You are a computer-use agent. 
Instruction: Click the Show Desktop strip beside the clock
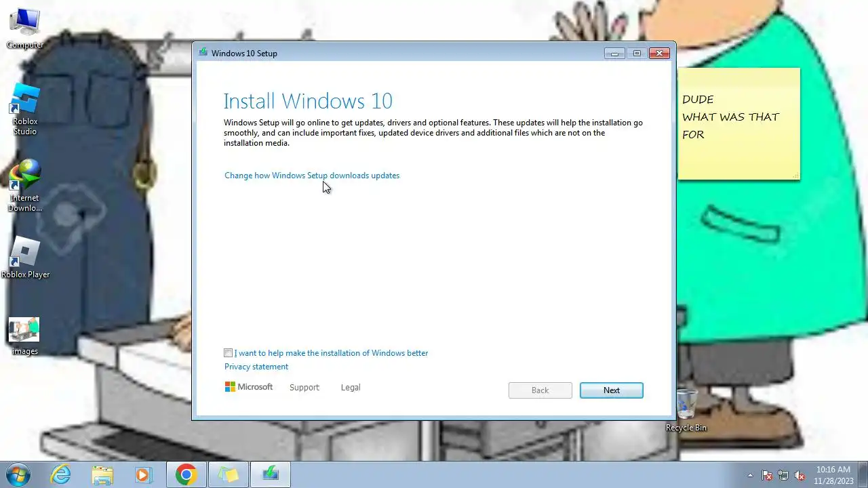(863, 474)
